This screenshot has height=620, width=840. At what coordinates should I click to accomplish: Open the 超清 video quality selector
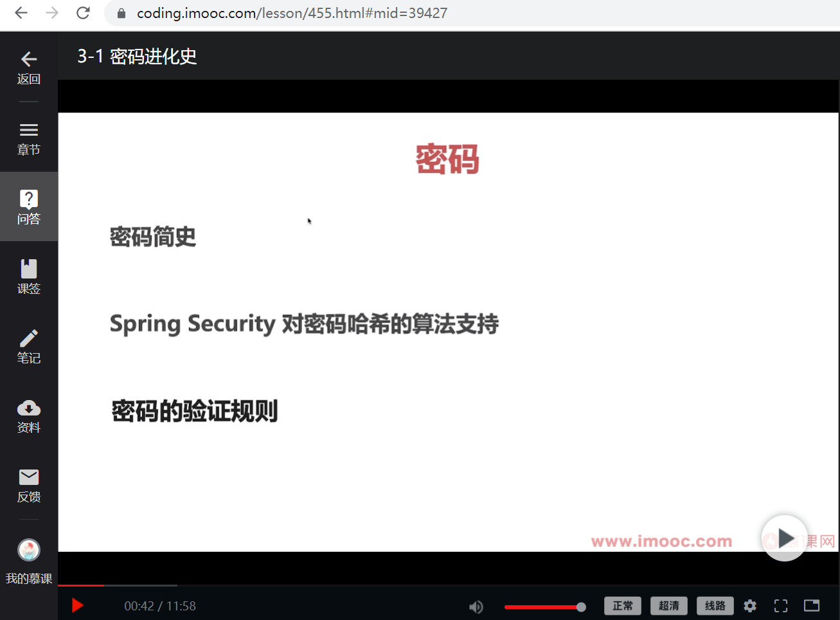[669, 606]
